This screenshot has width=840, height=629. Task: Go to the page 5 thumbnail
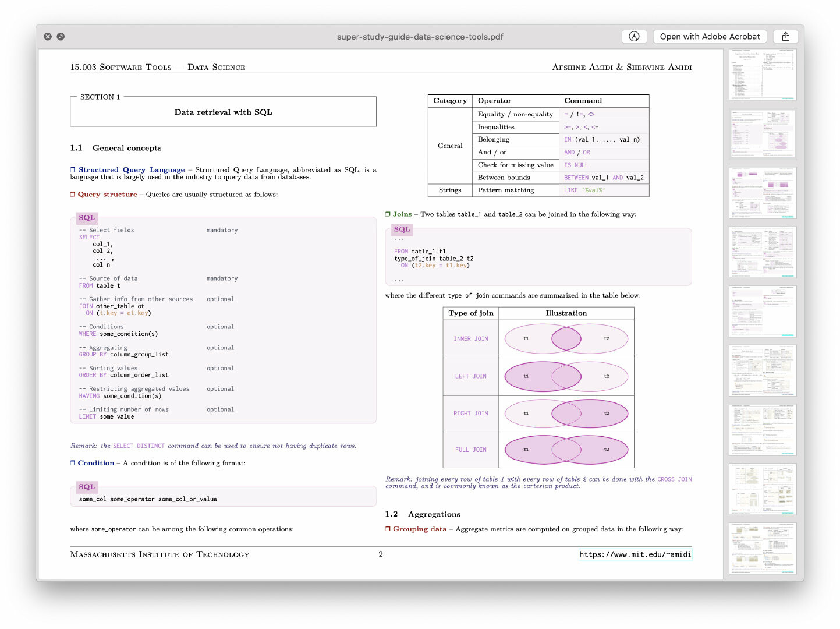click(x=763, y=311)
